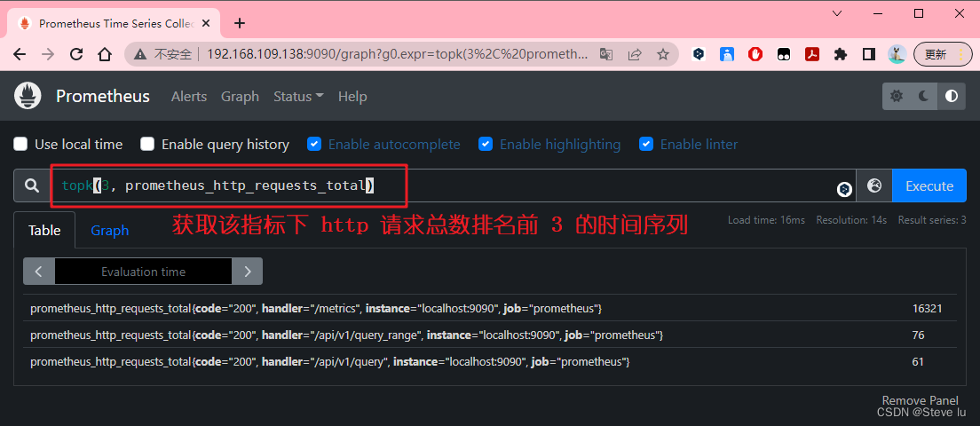Click the Evaluation time input field
Screen dimensions: 980x426
(x=143, y=272)
